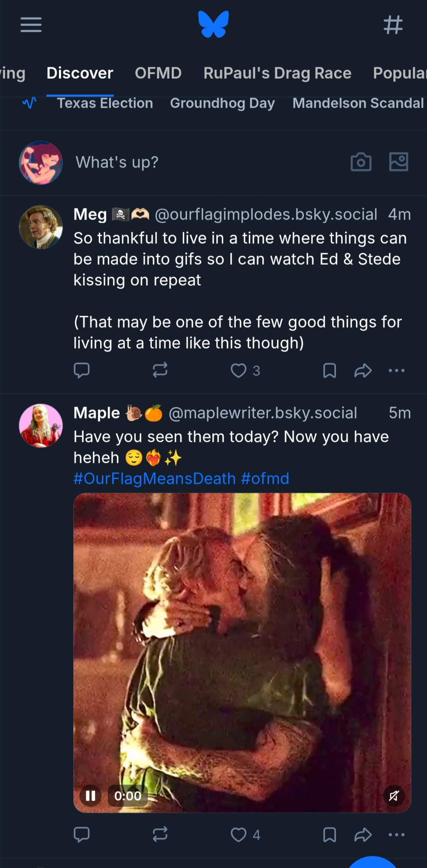Bookmark Maple's post
The width and height of the screenshot is (427, 868).
329,834
